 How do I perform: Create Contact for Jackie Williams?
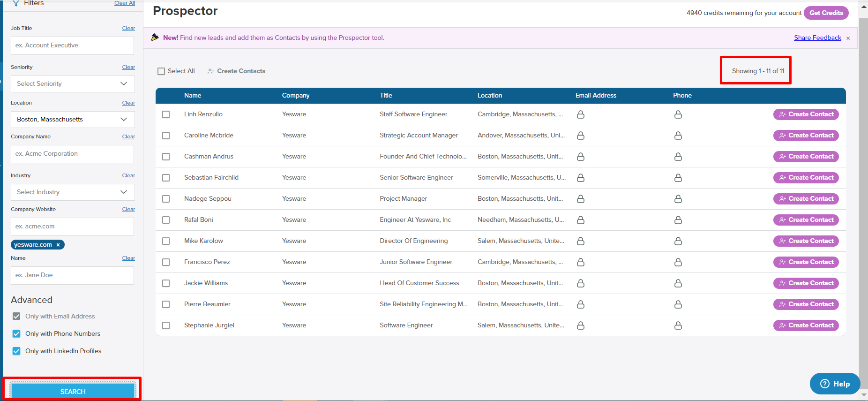pos(806,283)
